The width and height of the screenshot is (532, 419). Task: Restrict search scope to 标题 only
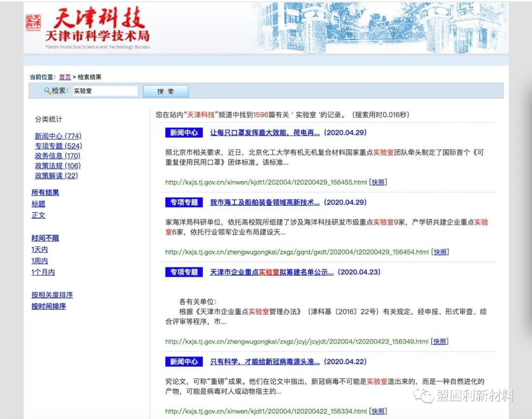tap(39, 203)
